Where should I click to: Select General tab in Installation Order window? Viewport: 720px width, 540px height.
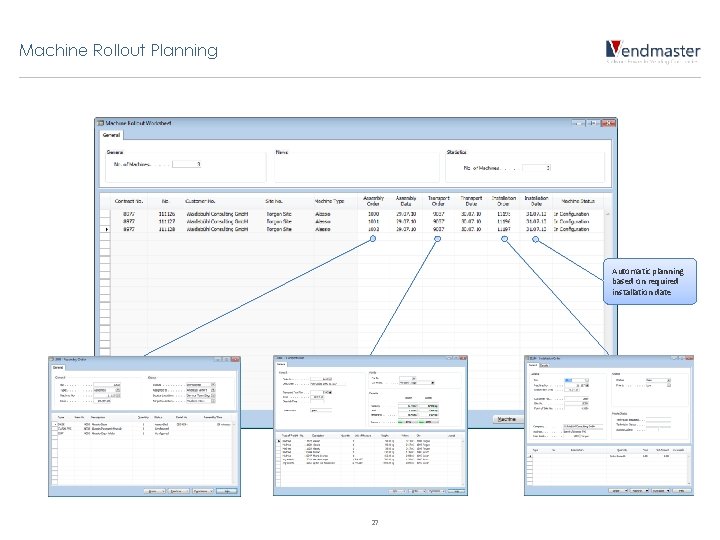tap(533, 365)
